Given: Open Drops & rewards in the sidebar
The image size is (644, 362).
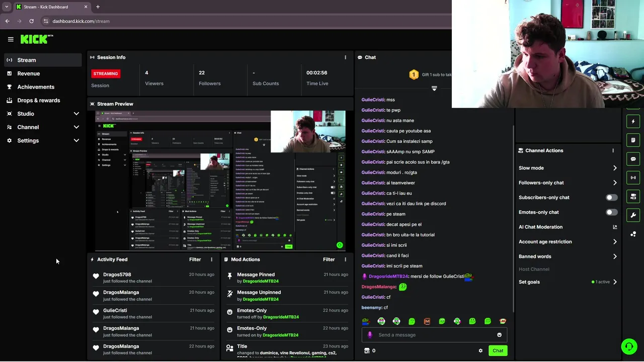Looking at the screenshot, I should (x=43, y=101).
